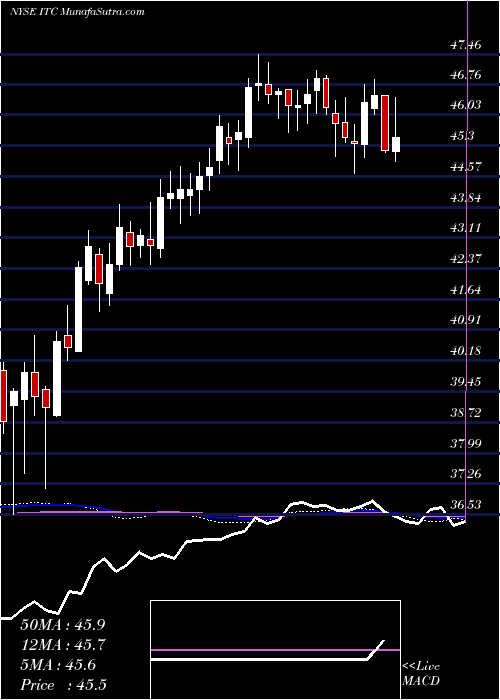Click the 37.99 price axis label
Screen dimensions: 500x700
tap(466, 443)
